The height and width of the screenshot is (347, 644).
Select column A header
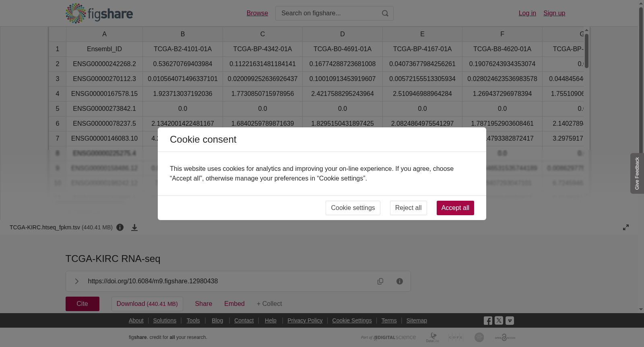(x=104, y=34)
